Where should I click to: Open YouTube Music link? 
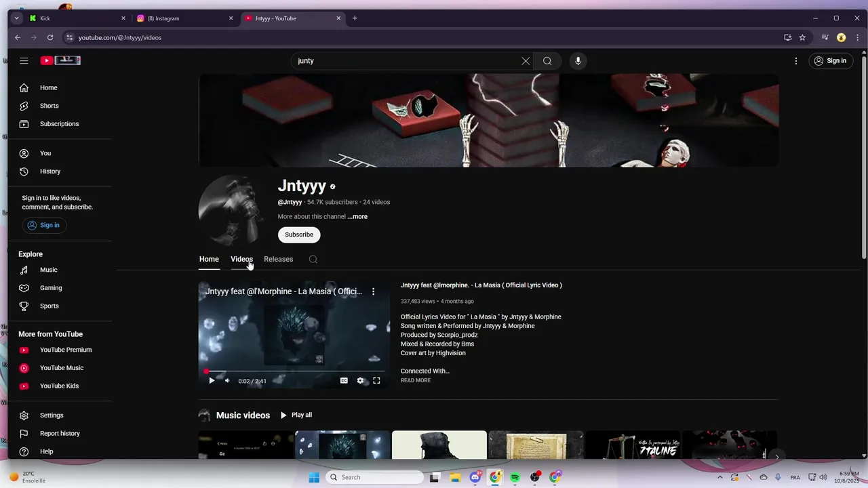tap(61, 368)
